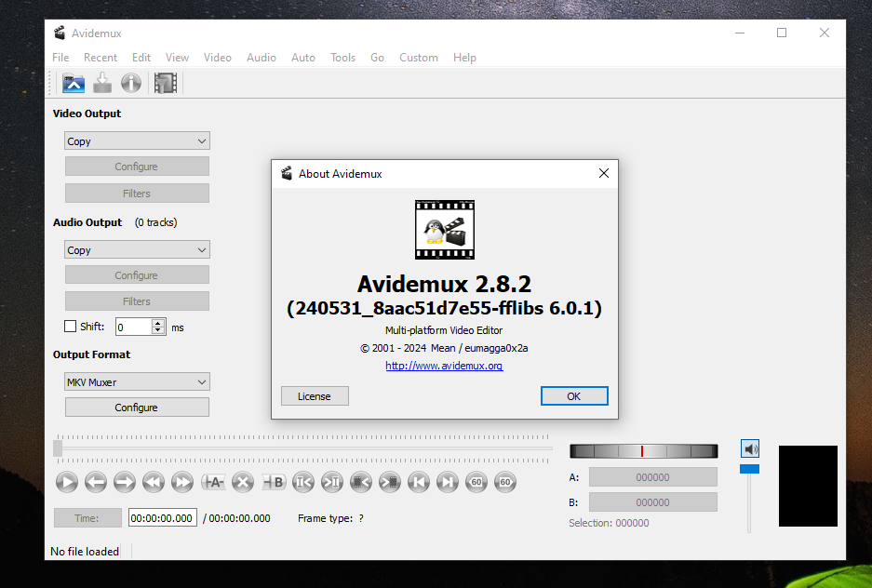This screenshot has height=588, width=872.
Task: Close the About Avidemux dialog
Action: (603, 173)
